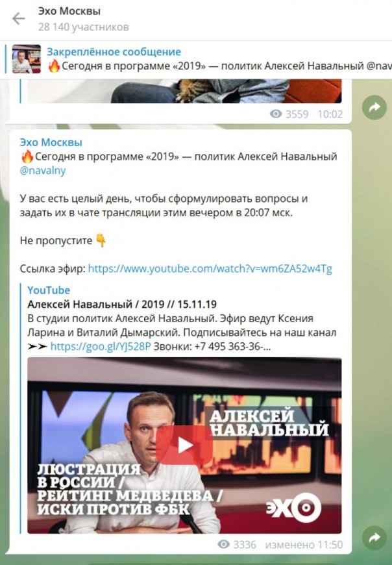Open the goo.gl/YJ528P short link
The height and width of the screenshot is (565, 392).
[101, 346]
